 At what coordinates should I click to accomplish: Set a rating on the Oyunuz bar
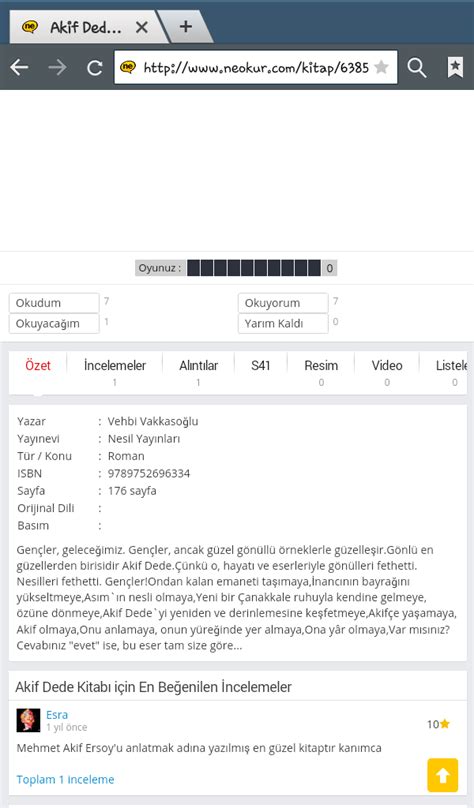point(254,268)
